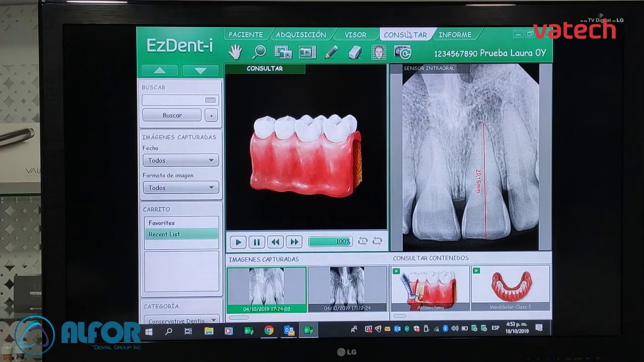Click the SENSOR INTRAORAL label

(x=429, y=68)
